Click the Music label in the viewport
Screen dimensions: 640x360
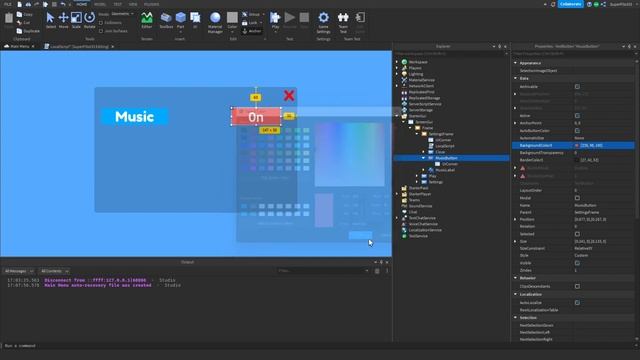click(x=135, y=117)
